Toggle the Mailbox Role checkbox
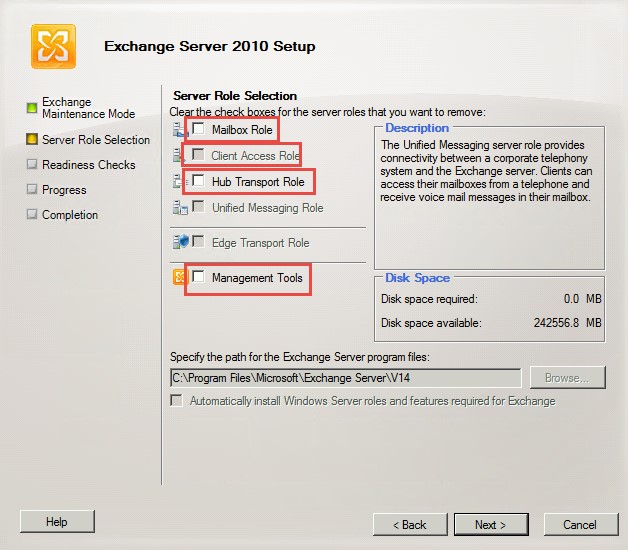Screen dimensions: 628x550 click(199, 129)
